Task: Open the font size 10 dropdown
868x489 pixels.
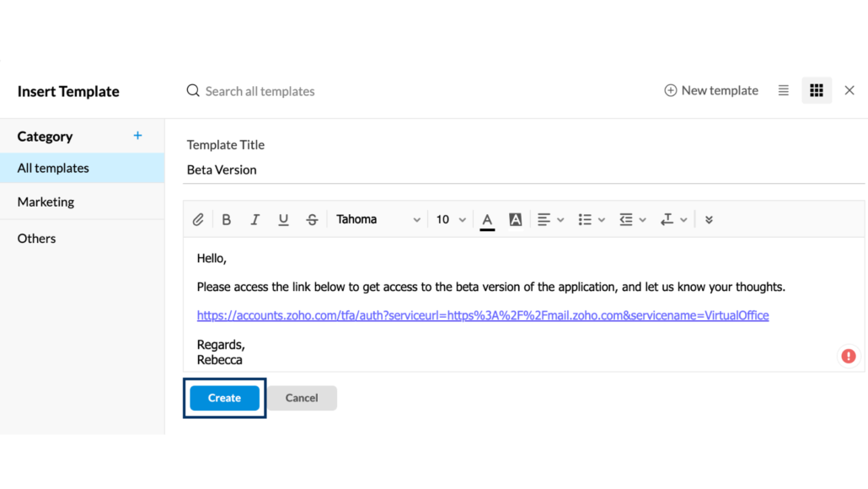Action: coord(449,219)
